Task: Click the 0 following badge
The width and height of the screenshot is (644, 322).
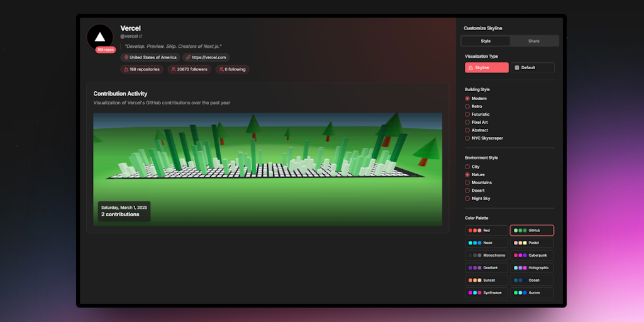Action: [x=233, y=69]
